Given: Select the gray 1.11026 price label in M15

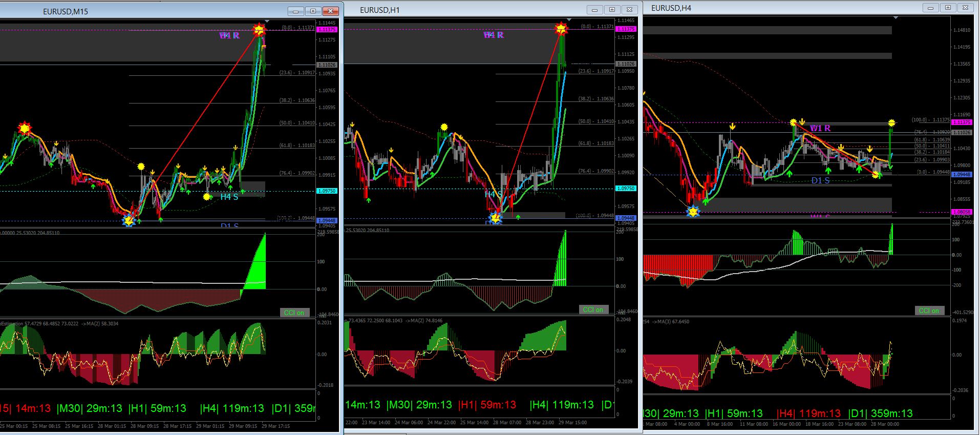Looking at the screenshot, I should pyautogui.click(x=327, y=65).
